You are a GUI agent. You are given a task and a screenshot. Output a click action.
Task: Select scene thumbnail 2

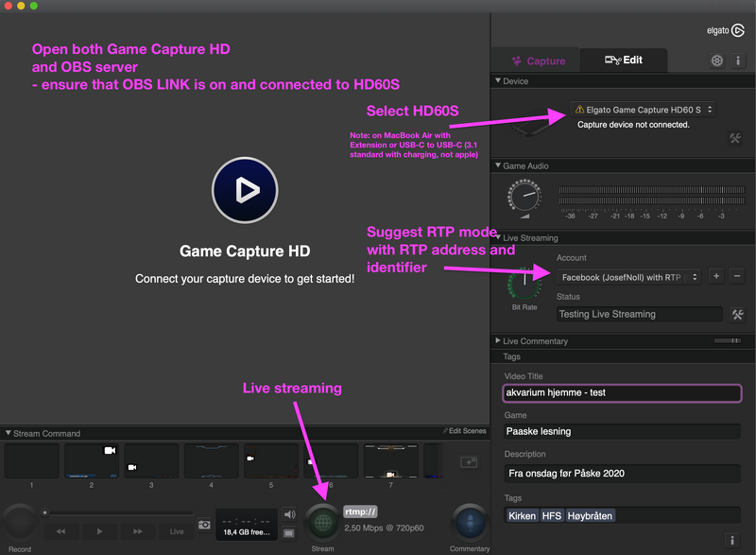92,461
